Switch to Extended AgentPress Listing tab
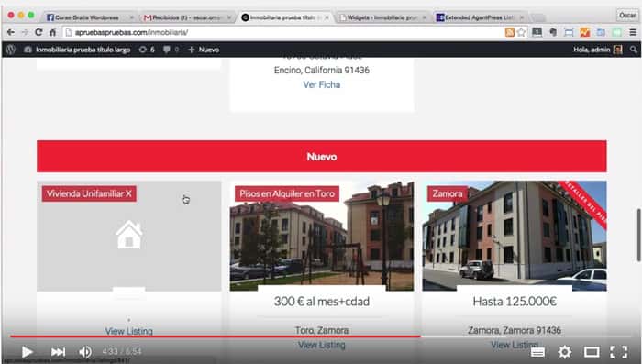 pos(478,17)
